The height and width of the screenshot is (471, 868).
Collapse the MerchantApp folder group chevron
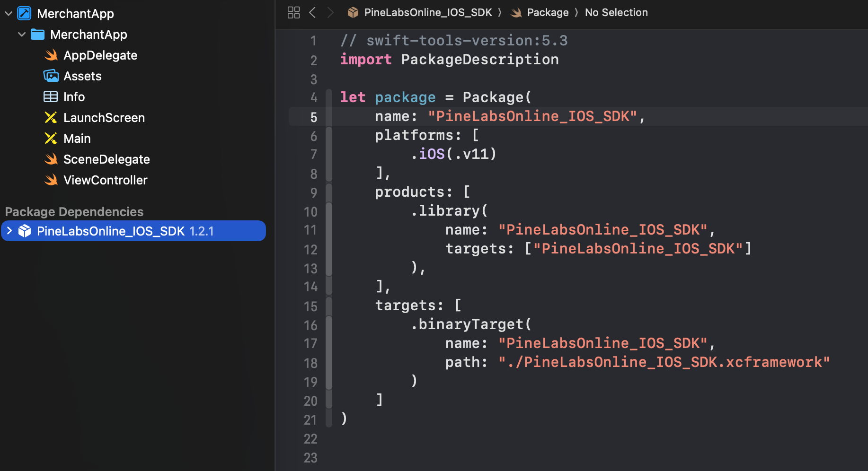22,35
